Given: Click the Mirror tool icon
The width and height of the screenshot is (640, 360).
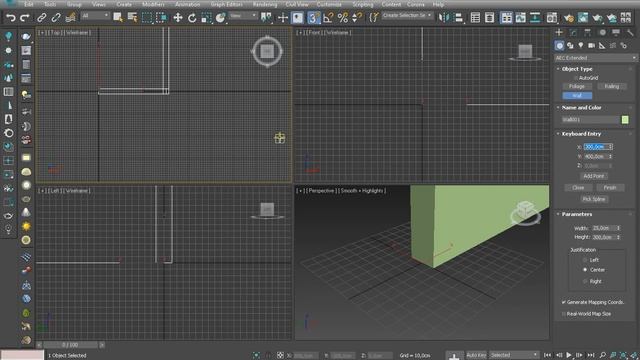Looking at the screenshot, I should coord(443,17).
